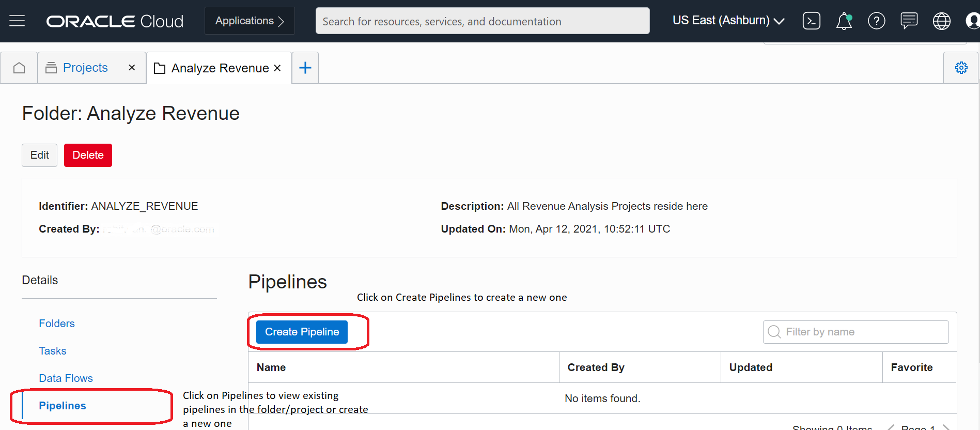This screenshot has height=430, width=980.
Task: Expand the Applications menu
Action: (x=250, y=21)
